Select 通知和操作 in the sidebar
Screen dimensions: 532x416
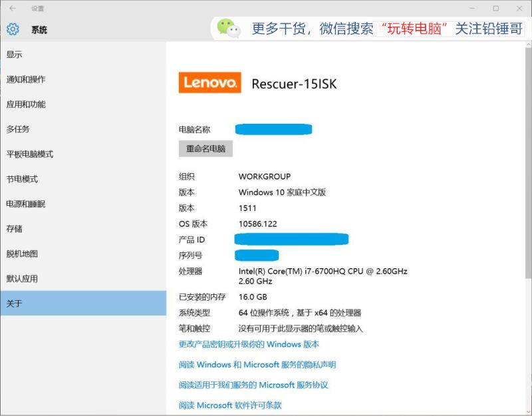[x=26, y=79]
